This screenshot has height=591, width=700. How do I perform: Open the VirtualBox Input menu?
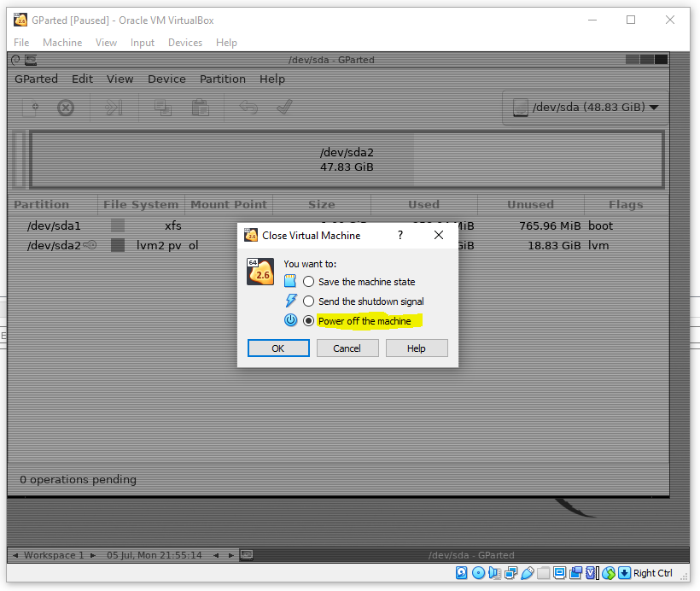(x=143, y=43)
